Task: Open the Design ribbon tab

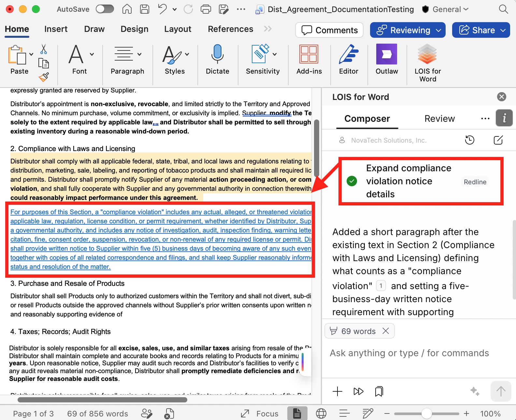Action: [x=134, y=29]
